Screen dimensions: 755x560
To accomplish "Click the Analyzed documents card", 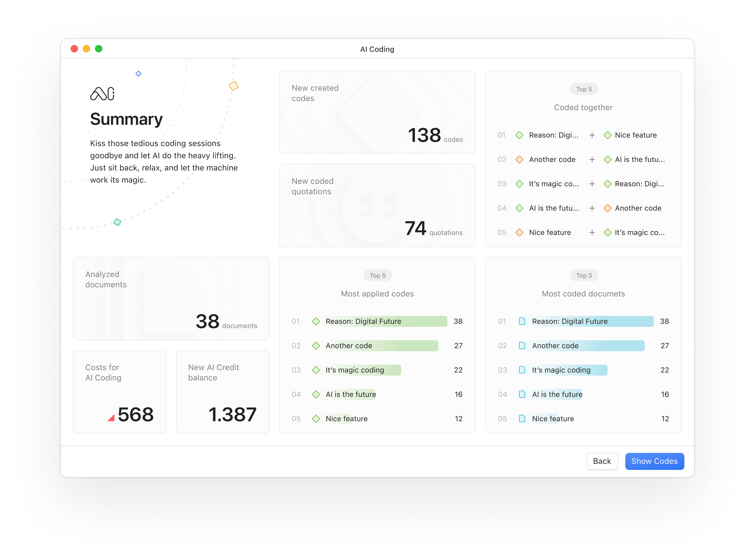I will tap(171, 298).
